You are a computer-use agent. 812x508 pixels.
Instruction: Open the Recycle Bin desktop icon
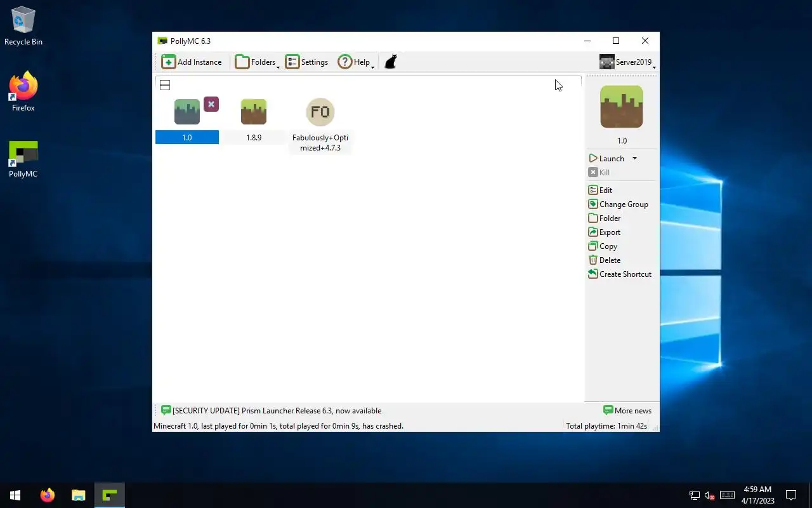pyautogui.click(x=23, y=26)
